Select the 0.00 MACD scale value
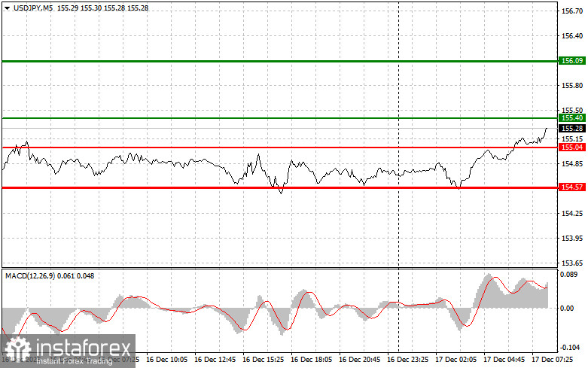 coord(567,308)
